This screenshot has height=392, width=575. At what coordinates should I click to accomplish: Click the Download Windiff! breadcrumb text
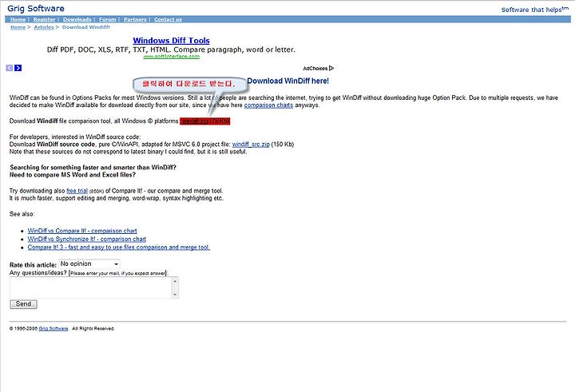pyautogui.click(x=86, y=27)
